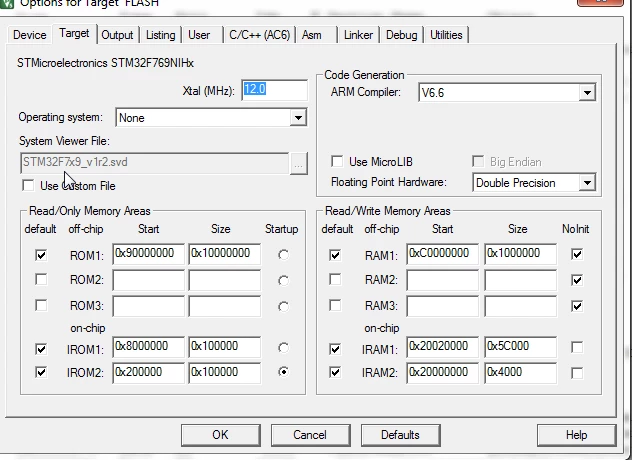Restore settings with Defaults button
The height and width of the screenshot is (460, 632).
coord(400,435)
